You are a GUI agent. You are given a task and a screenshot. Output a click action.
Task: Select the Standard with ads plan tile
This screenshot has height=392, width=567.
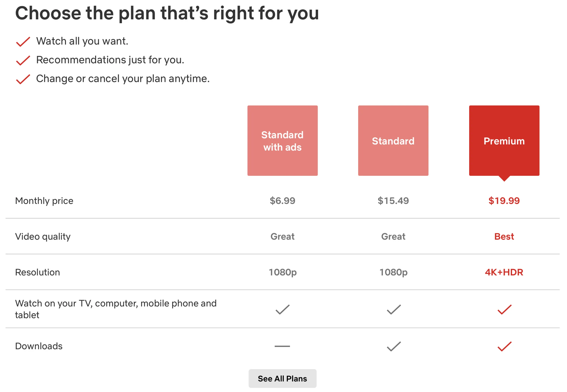point(282,141)
